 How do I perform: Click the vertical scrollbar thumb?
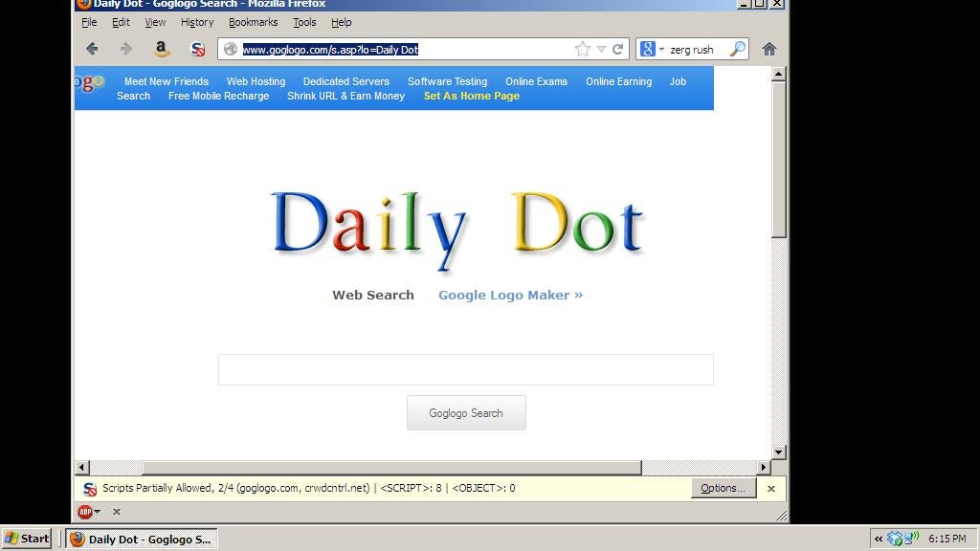pos(778,160)
